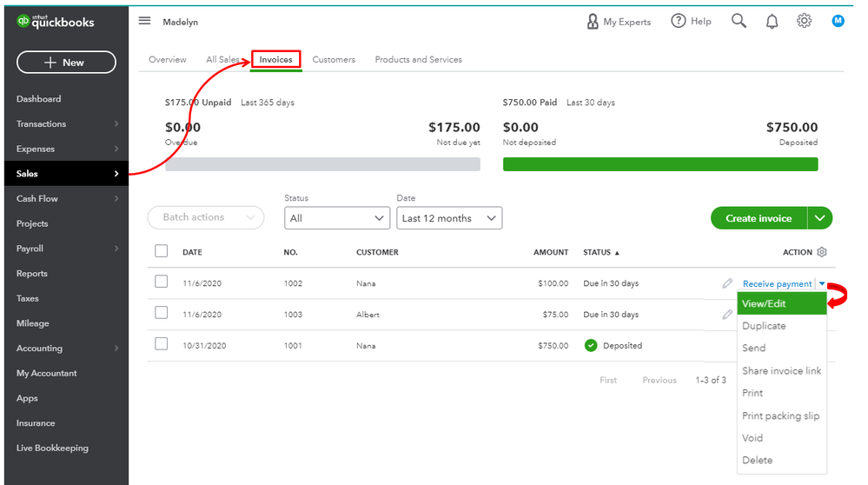
Task: Choose Share invoice link option
Action: point(782,370)
